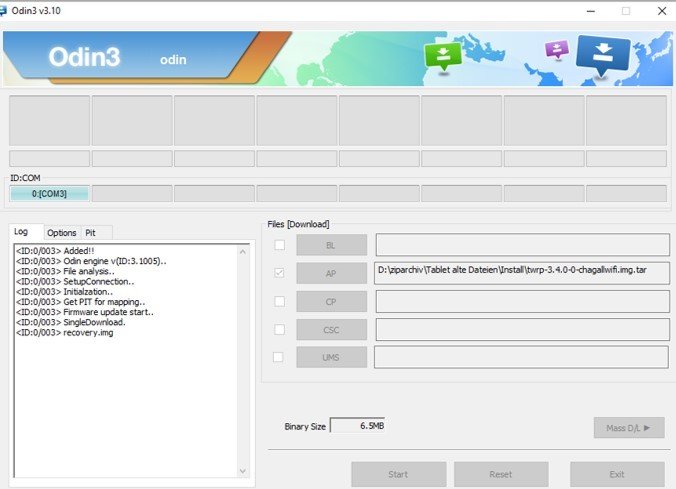Click the Mass D/L button
Viewport: 676px width, 489px height.
click(x=629, y=428)
